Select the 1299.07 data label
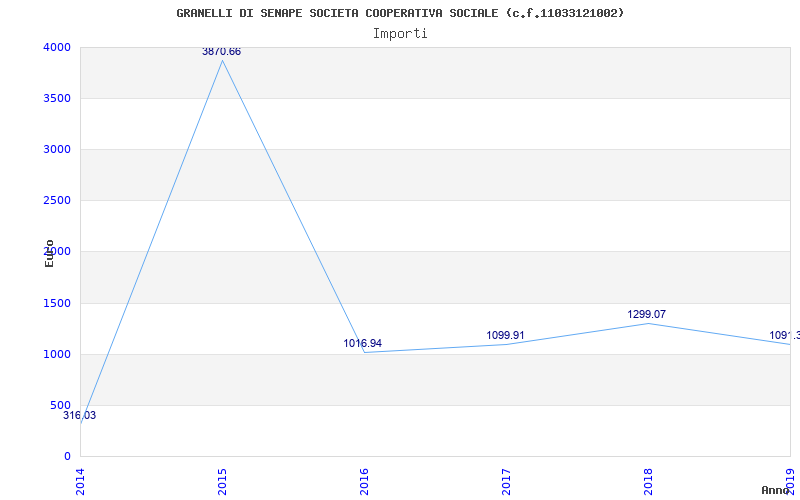800x500 pixels. click(646, 315)
